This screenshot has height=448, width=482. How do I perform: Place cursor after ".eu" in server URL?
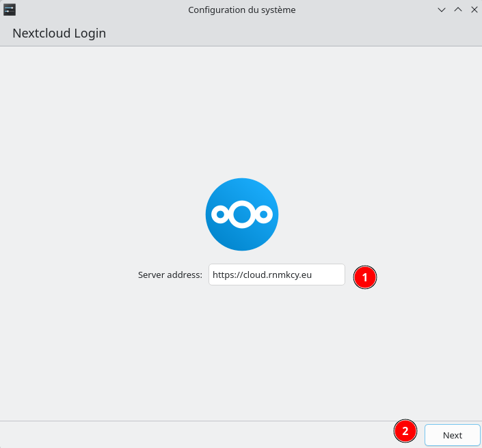(312, 275)
